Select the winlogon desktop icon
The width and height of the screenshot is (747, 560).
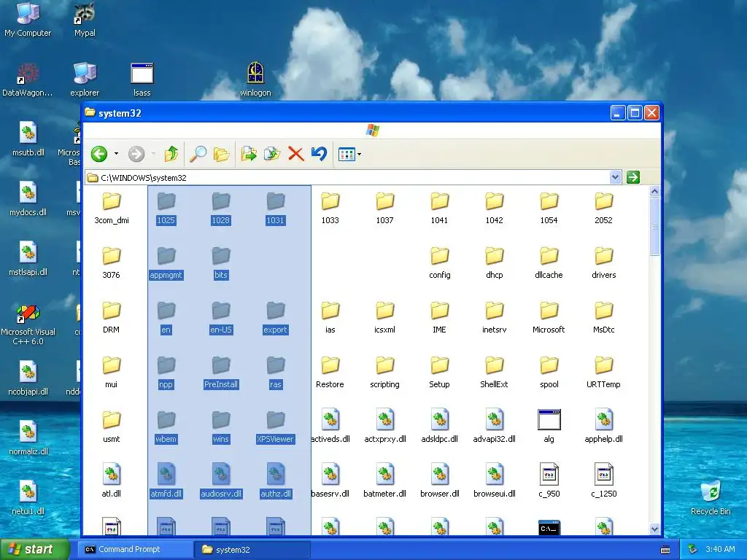coord(255,80)
